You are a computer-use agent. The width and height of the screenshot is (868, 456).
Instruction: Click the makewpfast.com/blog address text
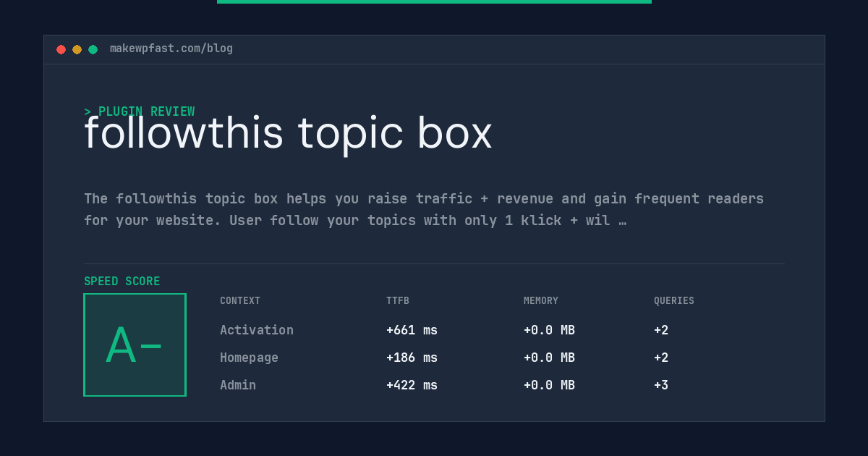point(171,48)
